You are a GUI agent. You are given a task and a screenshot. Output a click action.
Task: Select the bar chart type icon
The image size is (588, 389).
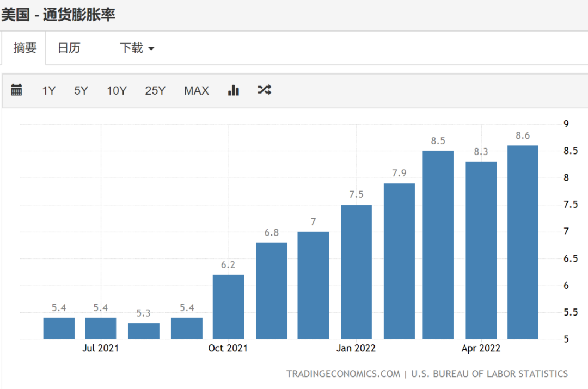click(x=233, y=90)
